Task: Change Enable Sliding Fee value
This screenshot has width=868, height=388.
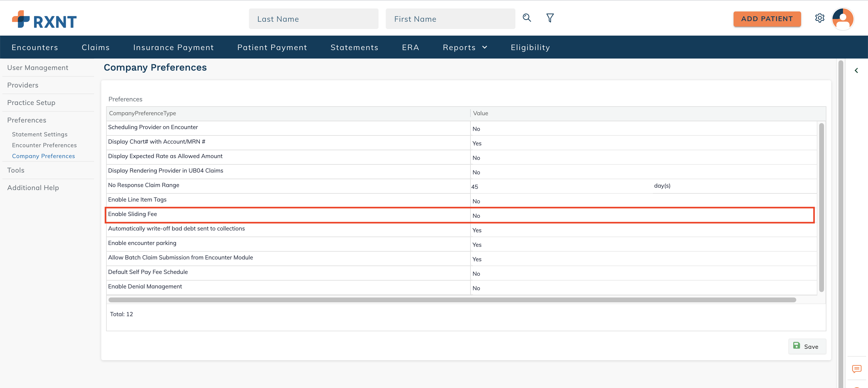Action: tap(643, 216)
